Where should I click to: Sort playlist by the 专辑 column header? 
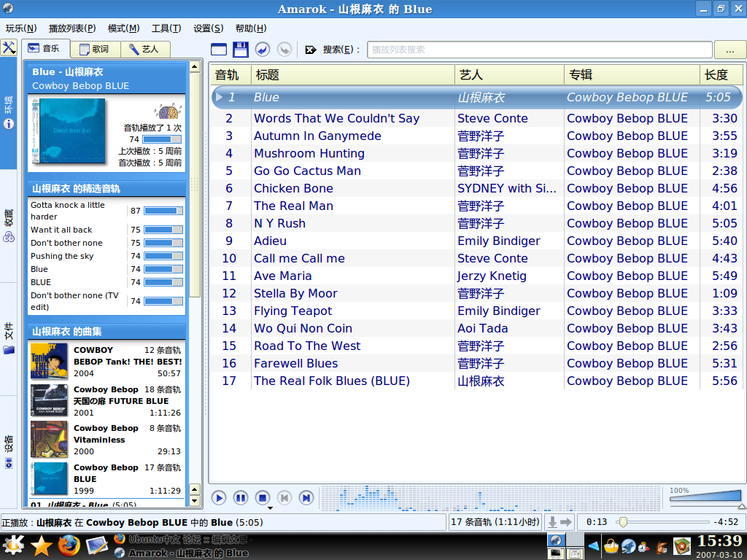[632, 75]
